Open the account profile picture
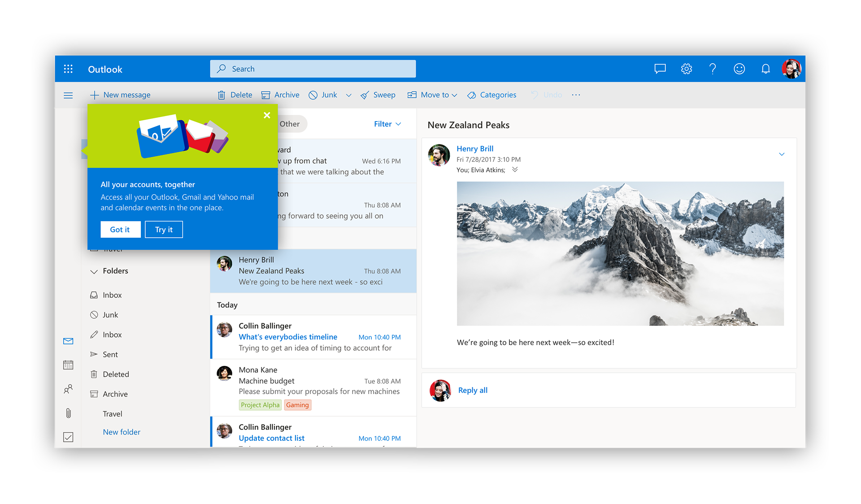The width and height of the screenshot is (861, 504). [791, 69]
